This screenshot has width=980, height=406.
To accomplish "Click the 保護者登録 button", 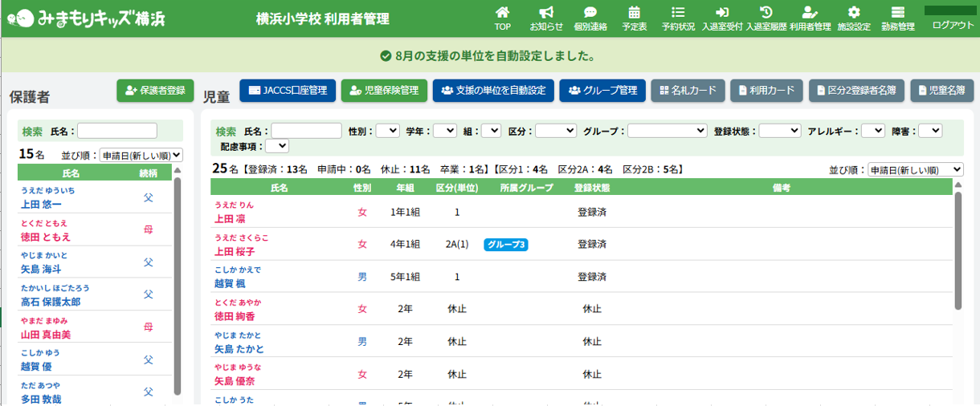I will pos(155,91).
